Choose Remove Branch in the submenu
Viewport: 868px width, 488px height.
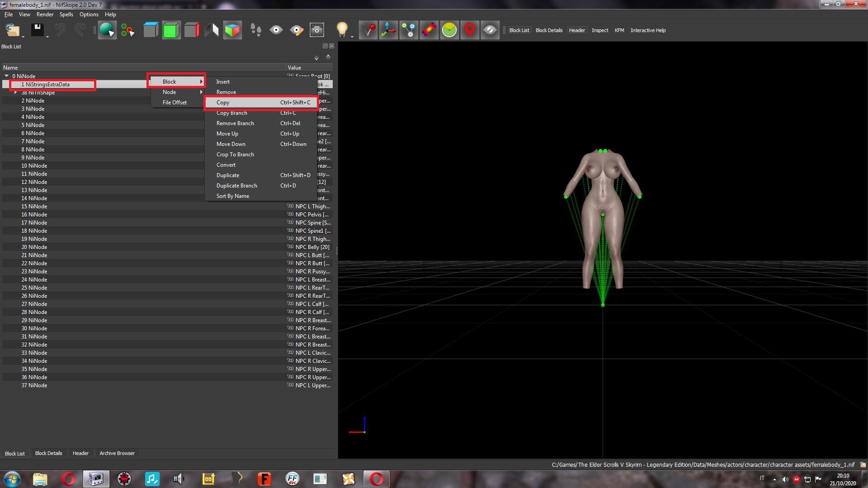click(261, 123)
